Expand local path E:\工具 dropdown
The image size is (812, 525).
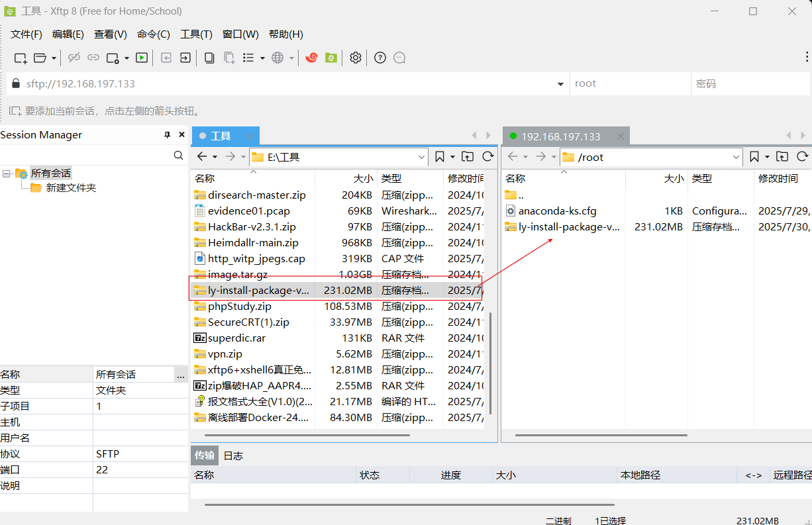[x=422, y=157]
